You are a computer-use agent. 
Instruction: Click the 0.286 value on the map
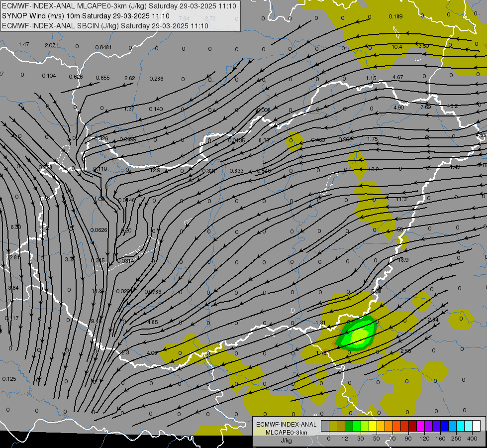(156, 79)
